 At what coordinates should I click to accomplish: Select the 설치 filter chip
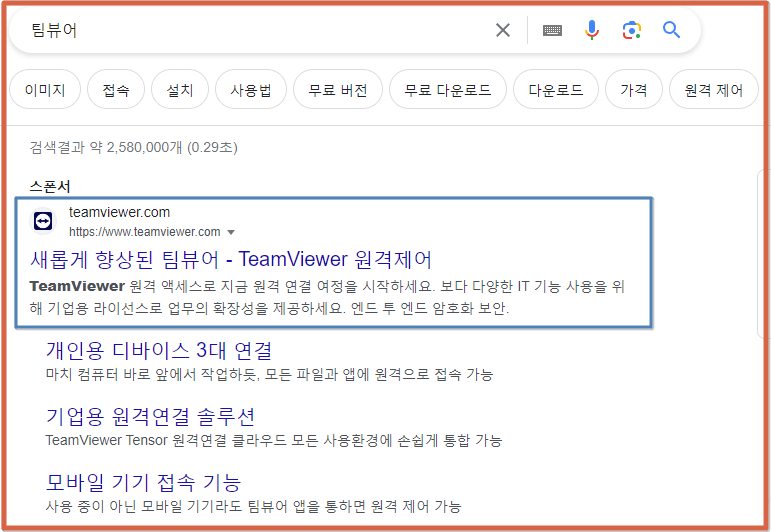pos(180,89)
